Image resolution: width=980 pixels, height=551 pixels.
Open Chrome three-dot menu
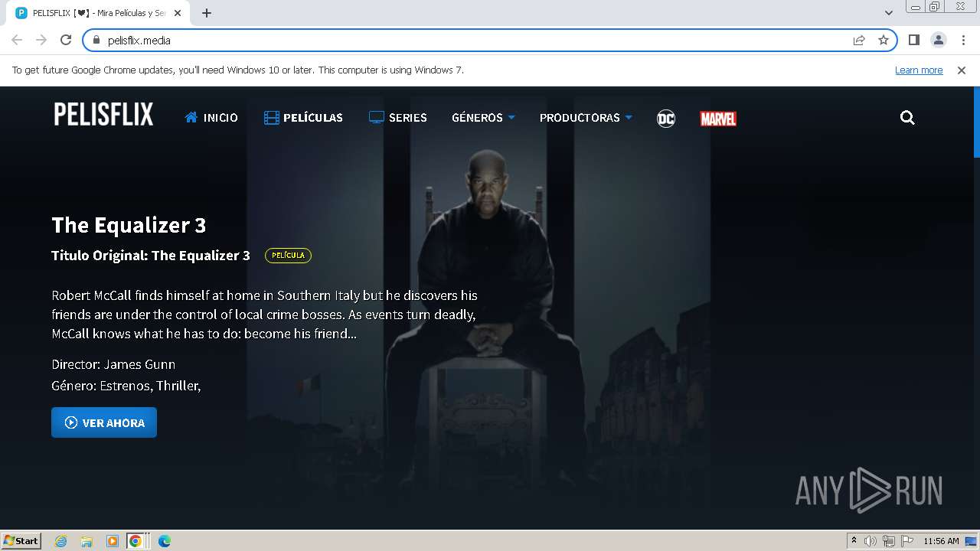pos(963,40)
